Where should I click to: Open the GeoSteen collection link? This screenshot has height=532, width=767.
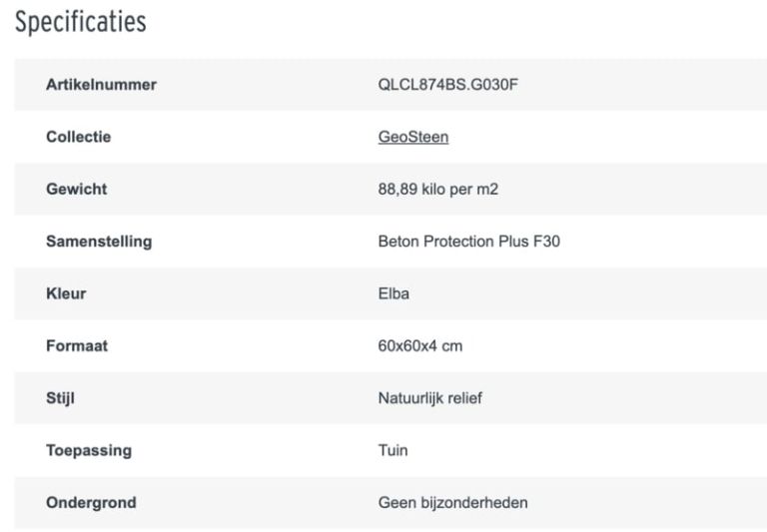(412, 138)
